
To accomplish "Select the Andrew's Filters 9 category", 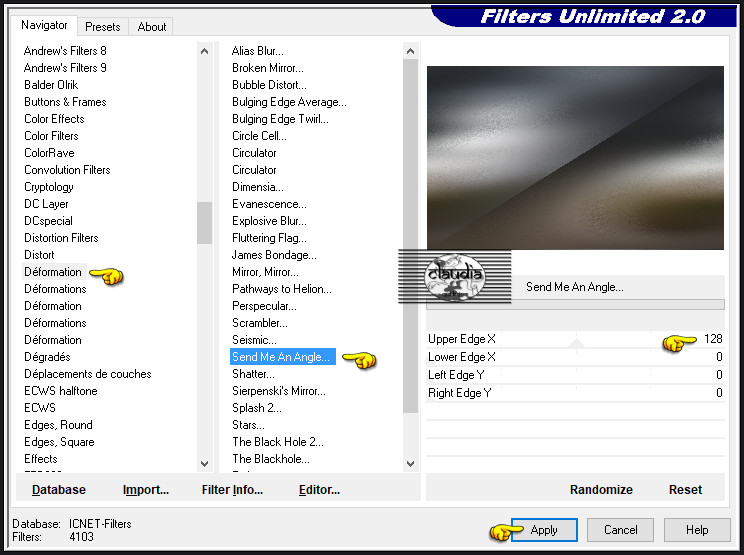I will [x=65, y=68].
